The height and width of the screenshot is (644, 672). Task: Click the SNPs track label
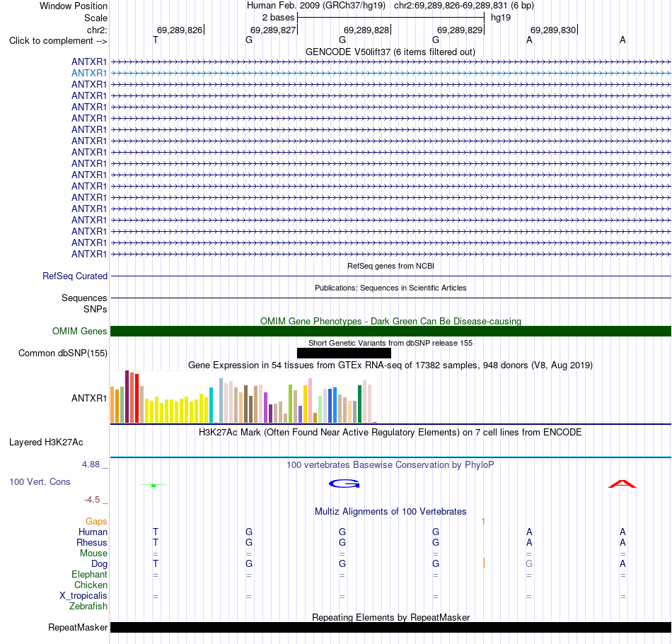tap(95, 309)
